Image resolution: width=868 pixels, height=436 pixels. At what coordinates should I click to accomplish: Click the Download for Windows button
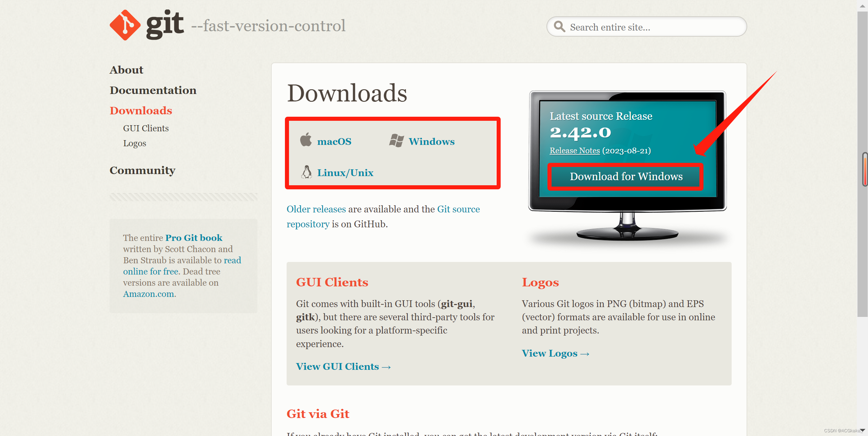(626, 176)
